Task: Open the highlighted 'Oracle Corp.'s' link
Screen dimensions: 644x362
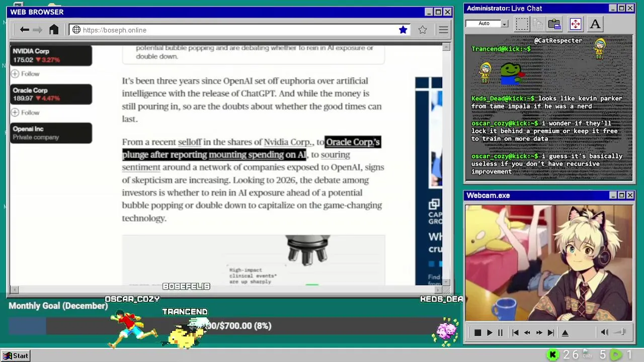Action: pos(353,142)
